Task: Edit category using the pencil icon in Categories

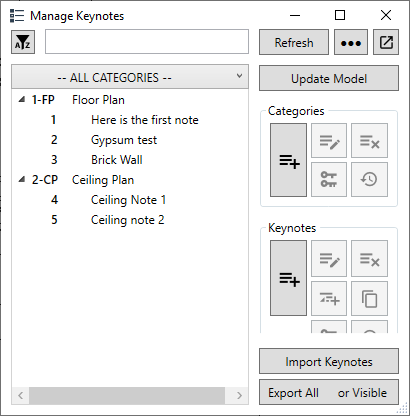Action: click(329, 140)
